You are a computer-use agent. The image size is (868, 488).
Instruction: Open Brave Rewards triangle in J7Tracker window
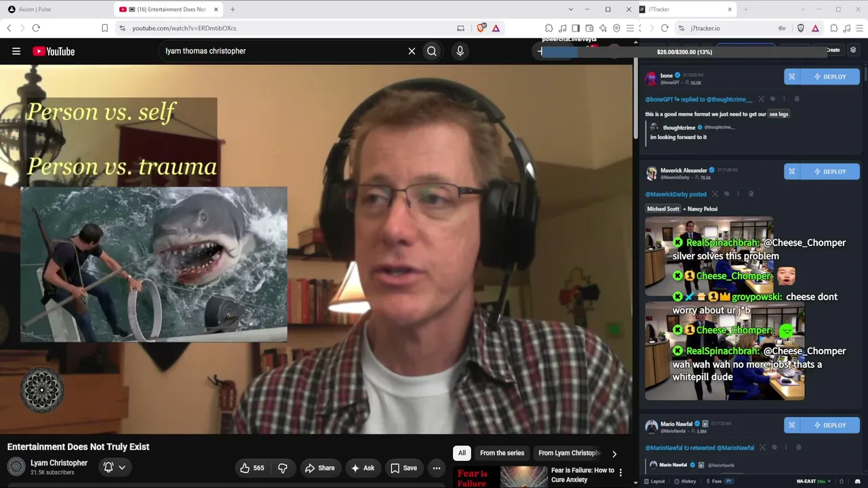click(x=815, y=28)
